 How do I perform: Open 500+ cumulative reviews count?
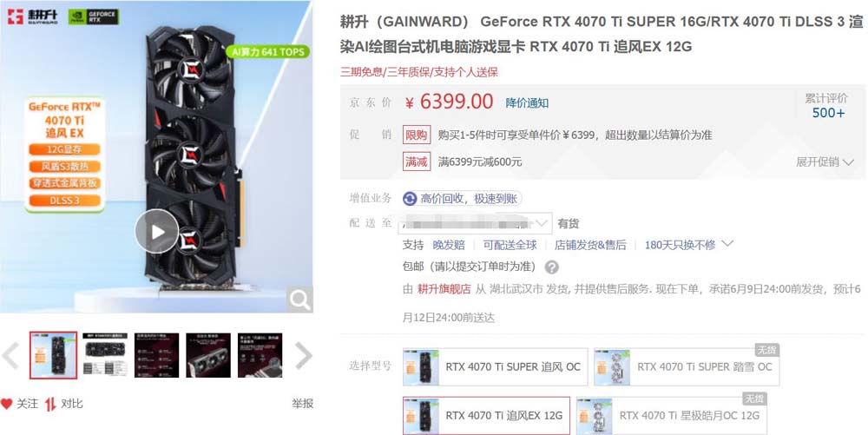828,113
